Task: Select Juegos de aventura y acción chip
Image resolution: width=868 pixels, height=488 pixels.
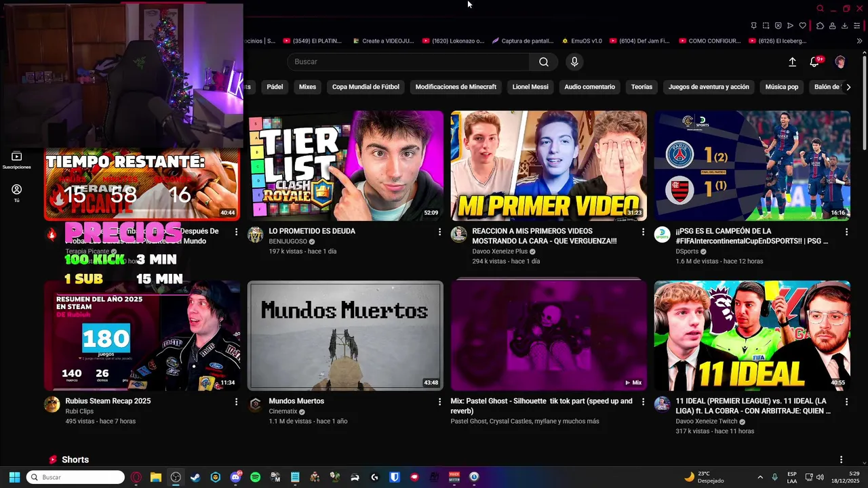Action: (709, 87)
